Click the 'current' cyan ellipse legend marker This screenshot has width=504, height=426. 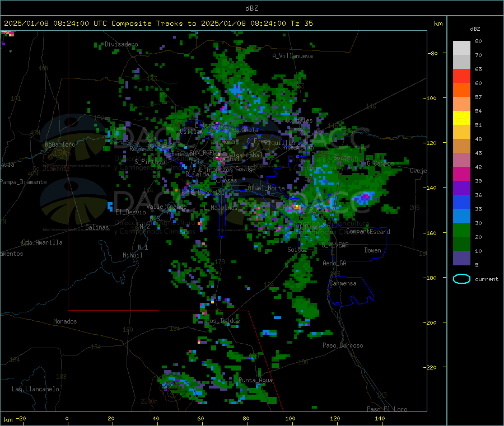click(461, 279)
